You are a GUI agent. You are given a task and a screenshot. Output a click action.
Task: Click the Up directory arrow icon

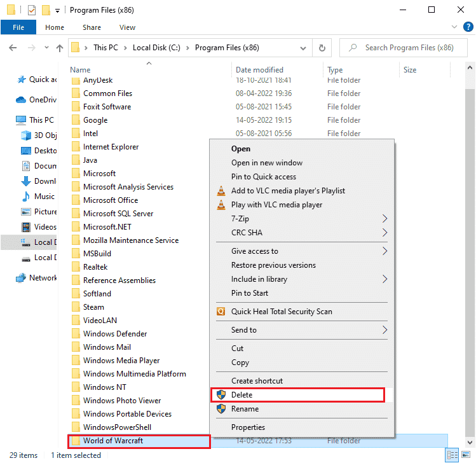coord(60,48)
